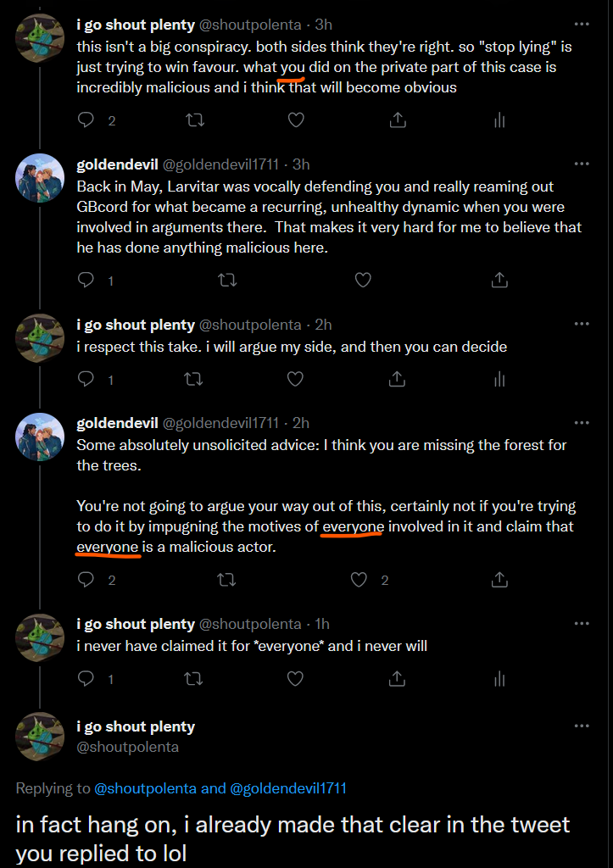Screen dimensions: 613x868
Task: Retweet the "i respect this take" tweet
Action: pyautogui.click(x=194, y=379)
